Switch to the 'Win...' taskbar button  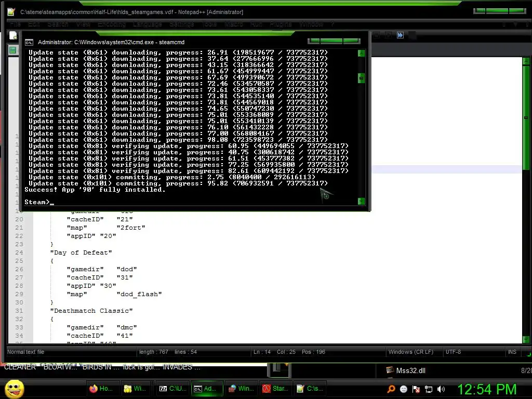tap(241, 389)
